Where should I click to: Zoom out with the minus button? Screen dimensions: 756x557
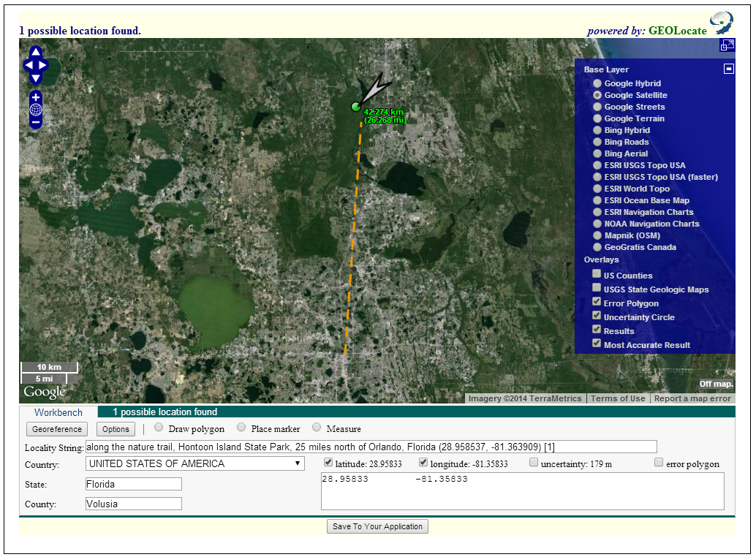pos(36,122)
